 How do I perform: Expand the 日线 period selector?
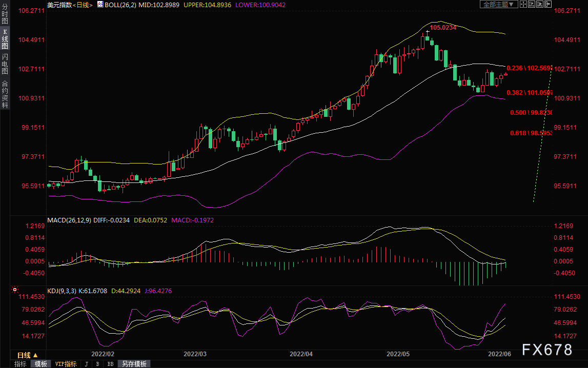click(x=28, y=355)
